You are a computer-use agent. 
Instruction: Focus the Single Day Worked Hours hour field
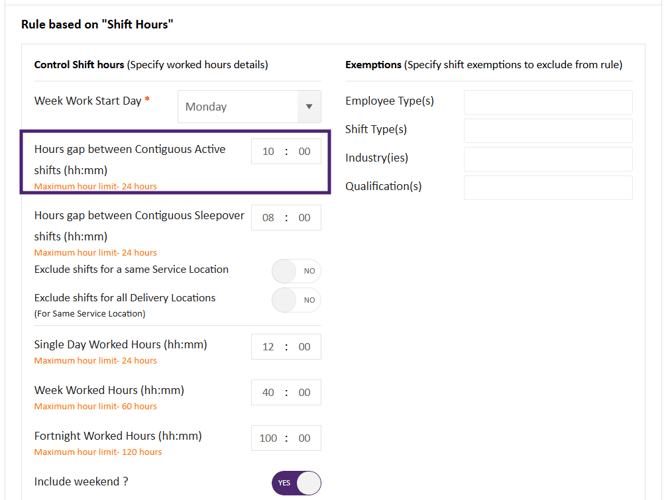pyautogui.click(x=268, y=347)
